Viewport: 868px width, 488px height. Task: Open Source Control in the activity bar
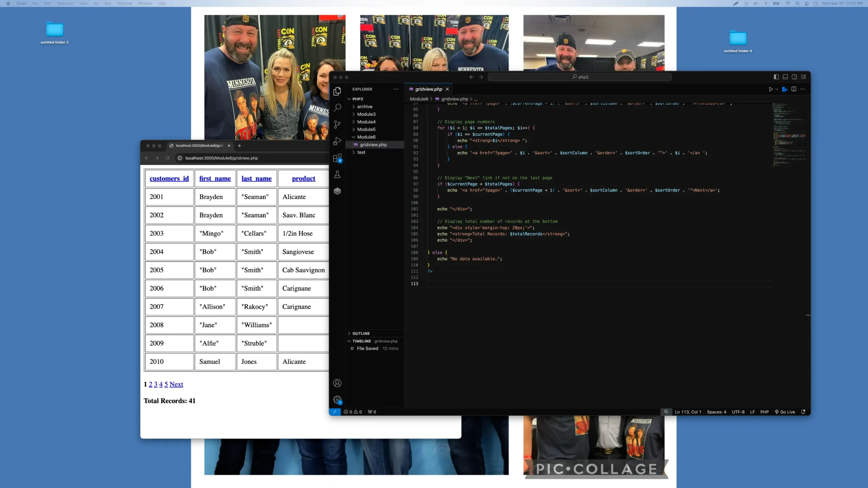[x=337, y=124]
